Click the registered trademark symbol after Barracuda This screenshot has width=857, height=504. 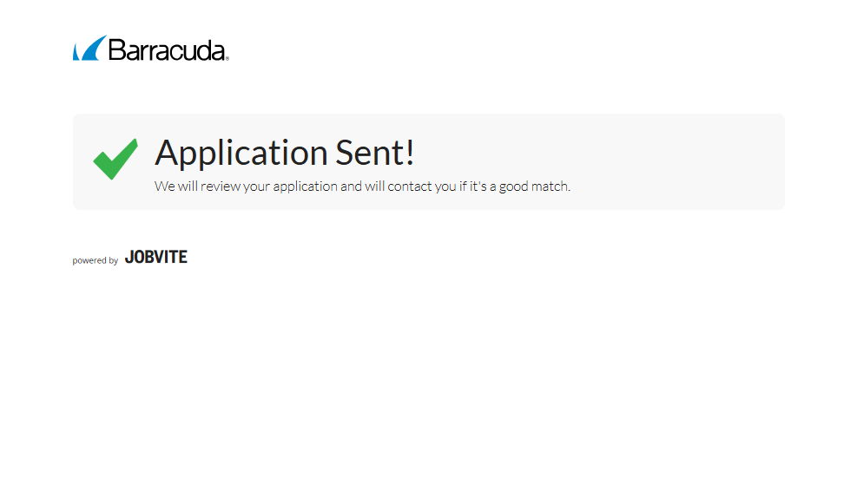coord(227,58)
